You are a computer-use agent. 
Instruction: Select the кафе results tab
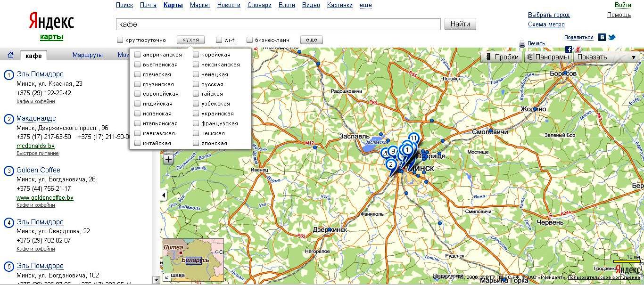[33, 56]
